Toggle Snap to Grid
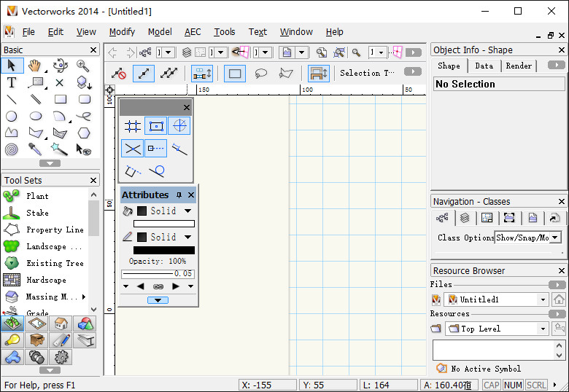569x392 pixels. 133,126
